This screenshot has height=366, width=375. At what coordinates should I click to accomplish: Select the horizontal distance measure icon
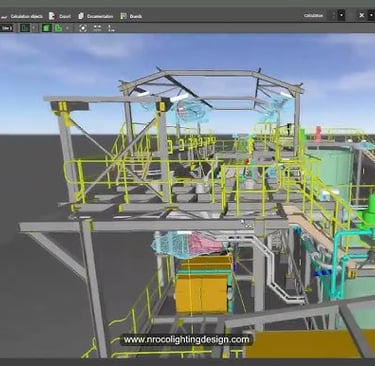(x=97, y=28)
